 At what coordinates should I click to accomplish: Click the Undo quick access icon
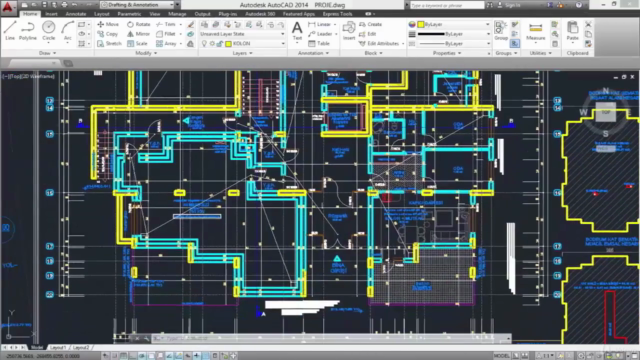pyautogui.click(x=74, y=5)
